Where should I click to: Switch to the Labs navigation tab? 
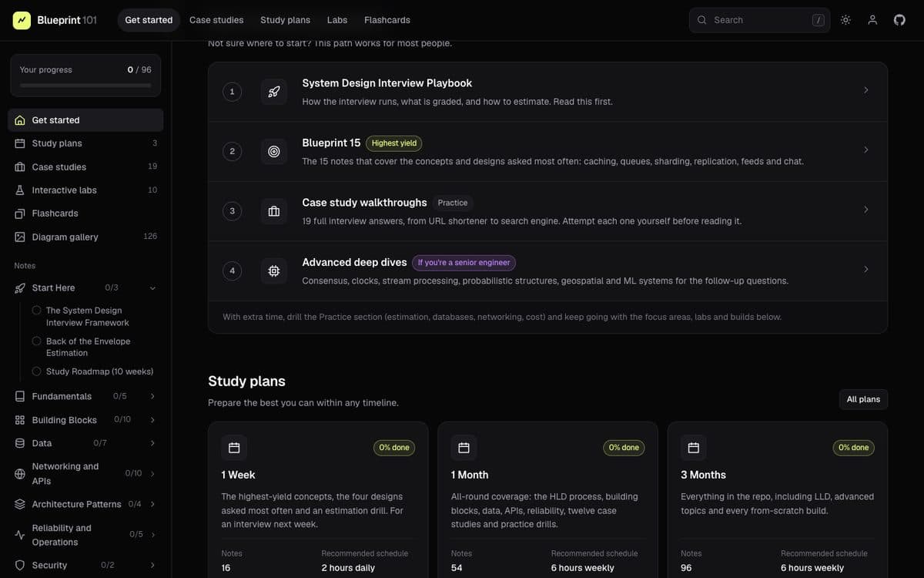pyautogui.click(x=337, y=20)
